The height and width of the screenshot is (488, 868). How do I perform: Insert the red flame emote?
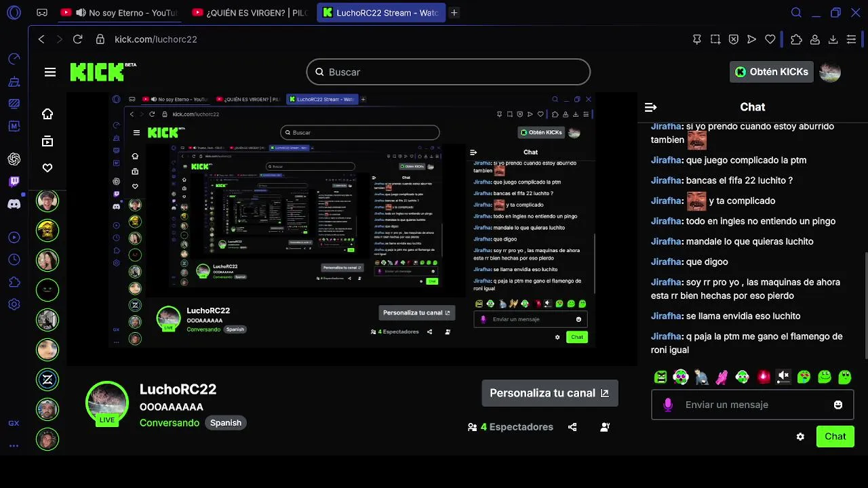coord(763,377)
